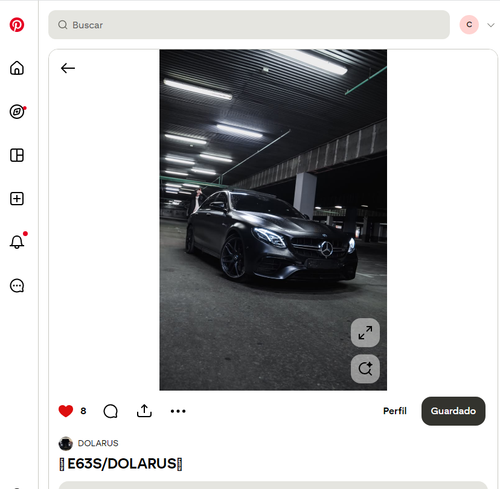Open the black Mercedes pin image
500x489 pixels.
273,220
